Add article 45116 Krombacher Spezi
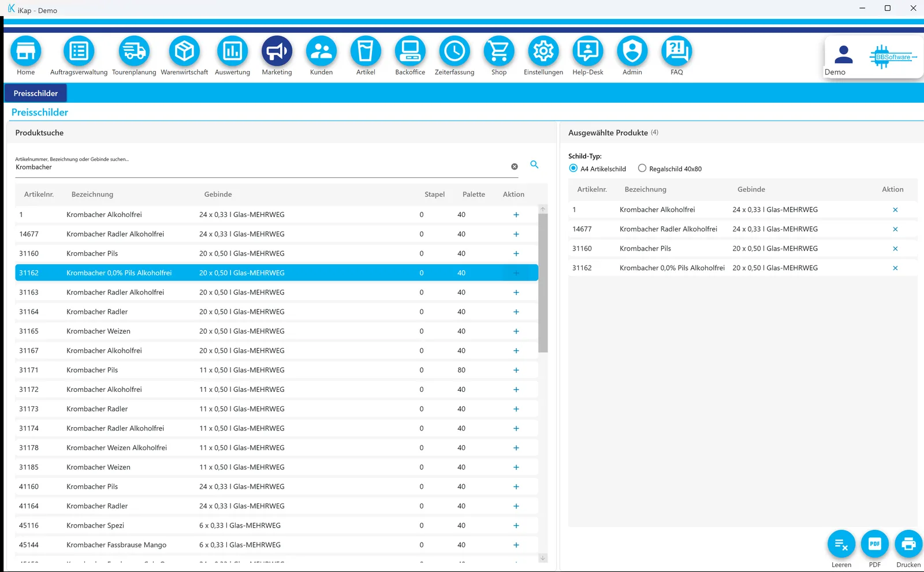924x572 pixels. point(516,526)
